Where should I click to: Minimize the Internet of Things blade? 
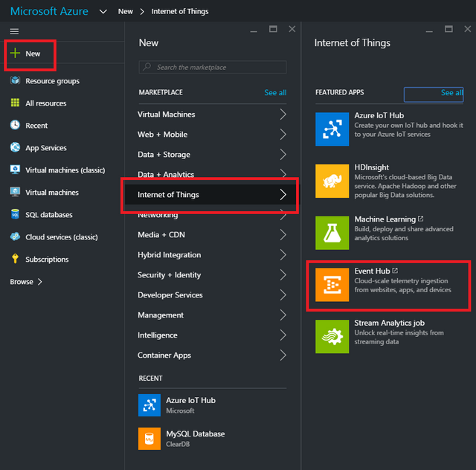click(x=429, y=31)
